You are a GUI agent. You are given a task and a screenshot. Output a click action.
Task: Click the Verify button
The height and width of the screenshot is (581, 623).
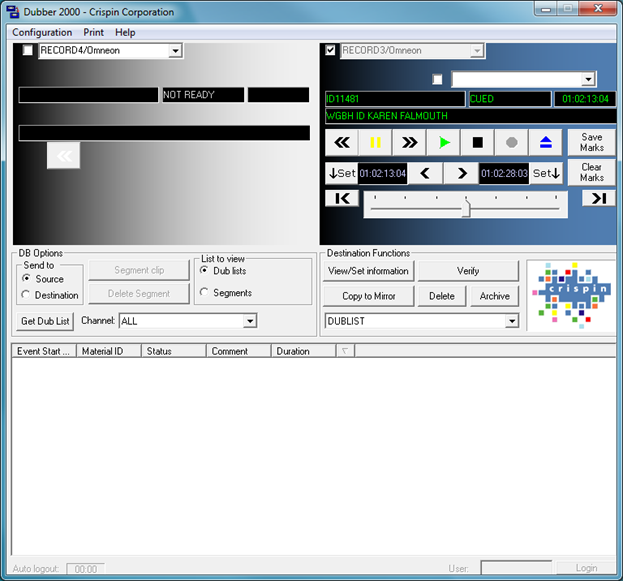(x=468, y=271)
